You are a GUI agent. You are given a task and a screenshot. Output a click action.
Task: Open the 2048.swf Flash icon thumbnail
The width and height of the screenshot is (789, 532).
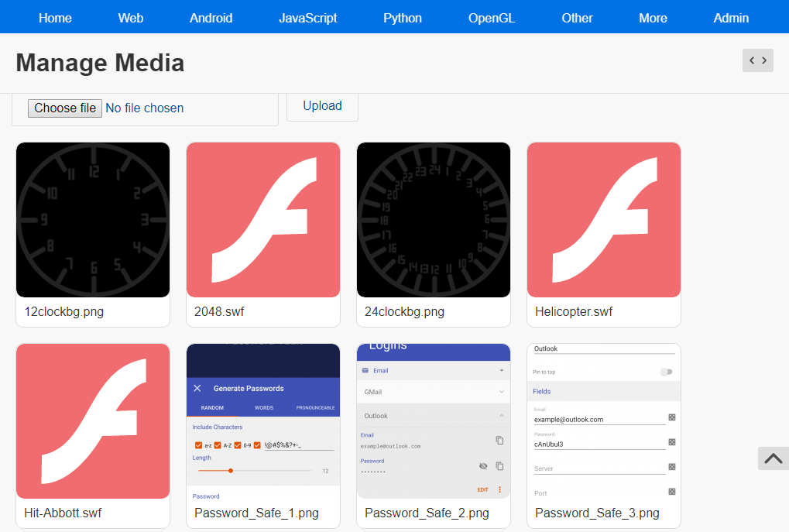point(263,220)
